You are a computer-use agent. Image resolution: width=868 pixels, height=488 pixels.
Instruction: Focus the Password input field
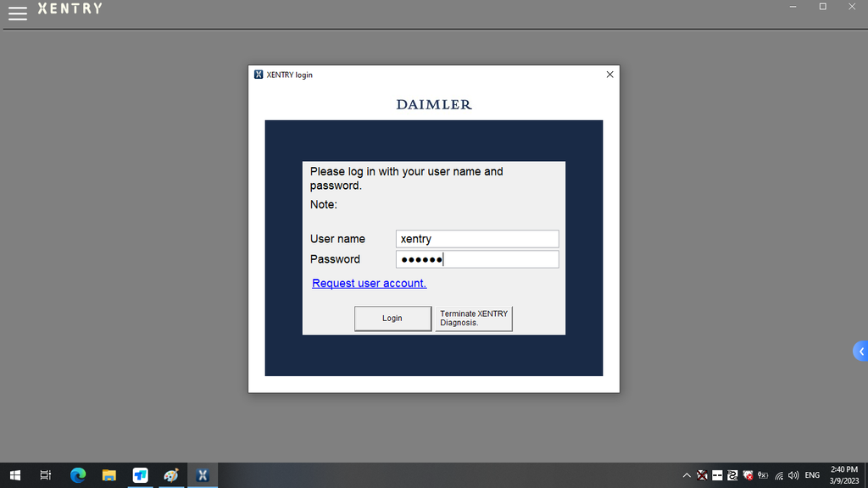click(x=477, y=259)
